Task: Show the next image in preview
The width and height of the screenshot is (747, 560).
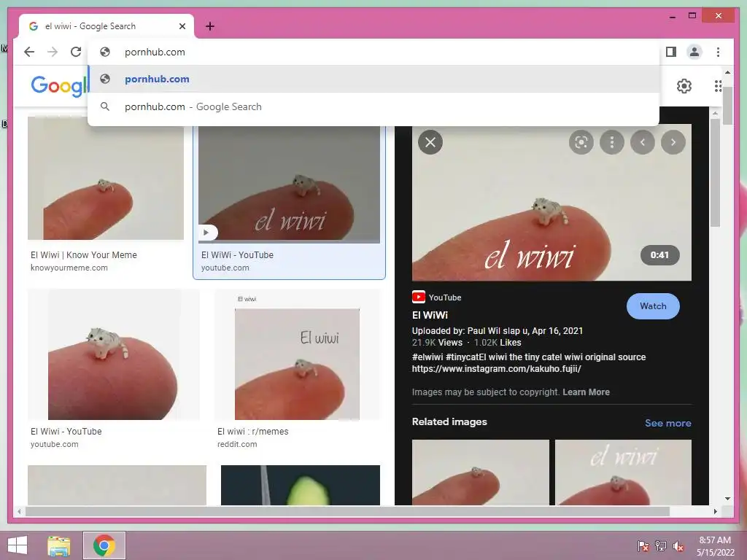Action: [x=673, y=142]
